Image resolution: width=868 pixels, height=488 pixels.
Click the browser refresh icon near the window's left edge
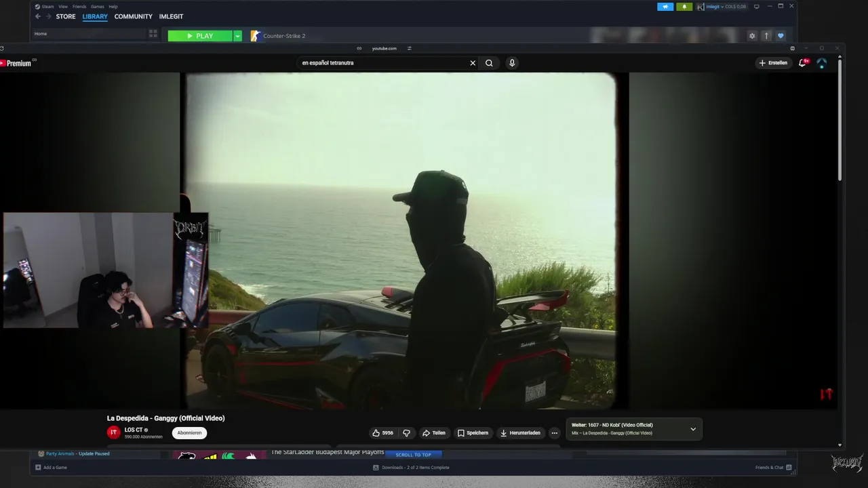[x=2, y=48]
